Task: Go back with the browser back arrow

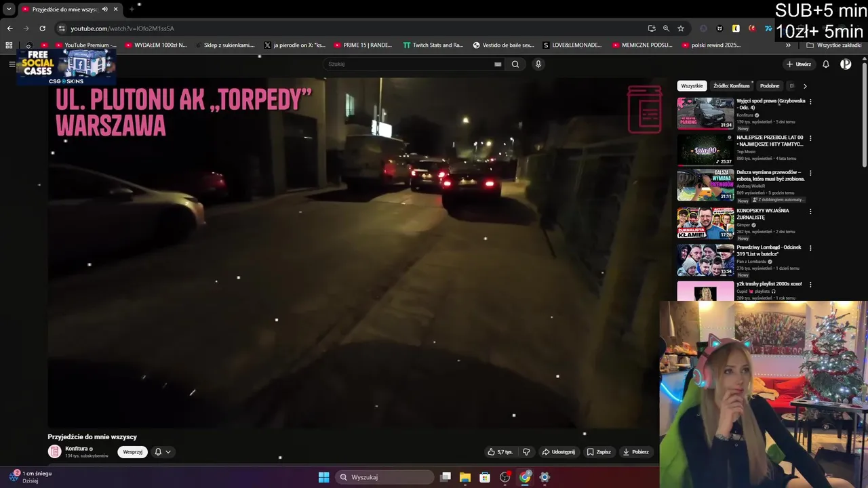Action: coord(9,28)
